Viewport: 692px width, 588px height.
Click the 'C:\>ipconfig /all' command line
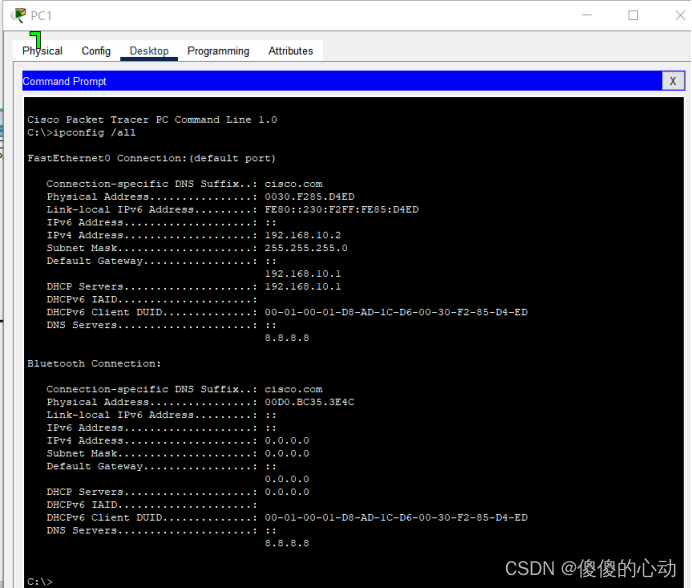click(81, 133)
